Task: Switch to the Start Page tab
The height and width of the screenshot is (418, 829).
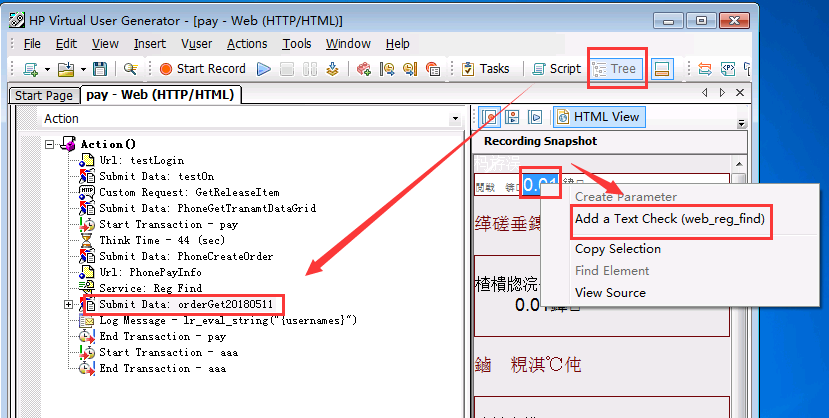Action: (x=44, y=95)
